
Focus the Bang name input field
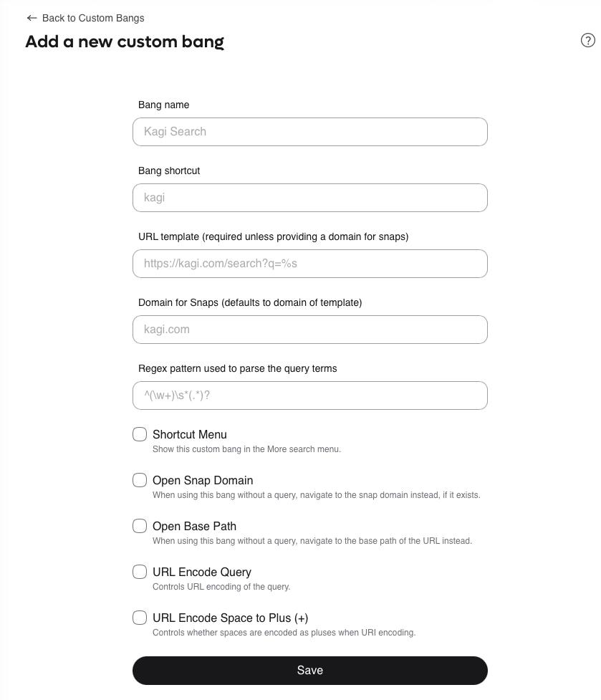click(309, 132)
